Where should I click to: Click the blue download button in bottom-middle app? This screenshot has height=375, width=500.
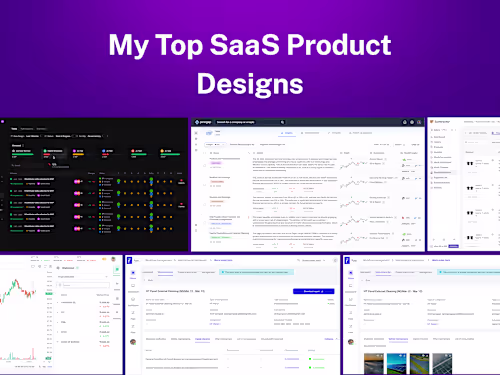[x=313, y=291]
